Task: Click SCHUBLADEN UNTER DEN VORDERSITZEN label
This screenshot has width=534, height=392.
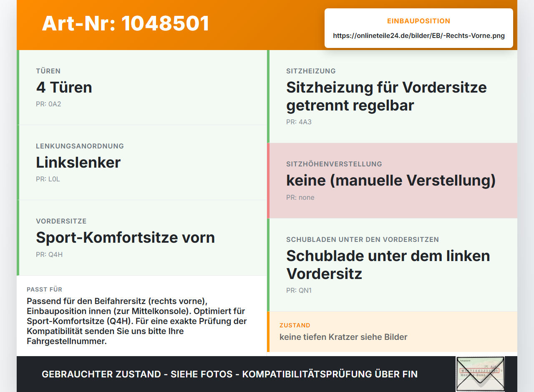Action: click(363, 239)
